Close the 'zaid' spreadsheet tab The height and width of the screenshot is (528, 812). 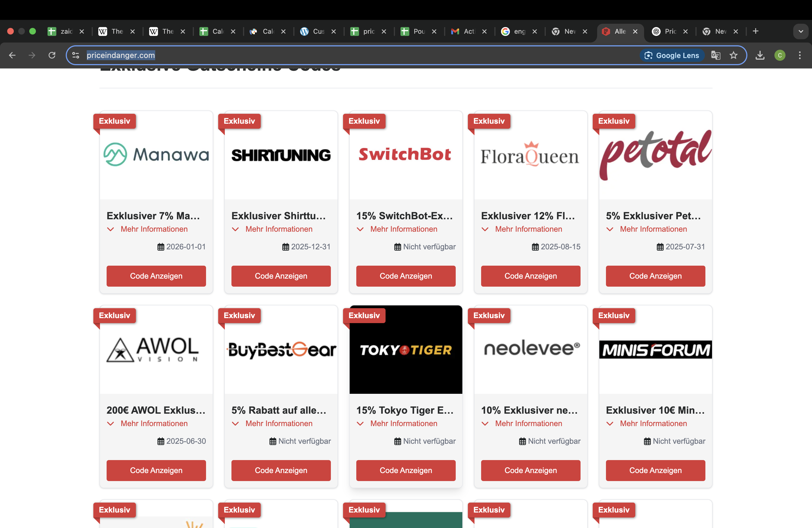[x=82, y=31]
